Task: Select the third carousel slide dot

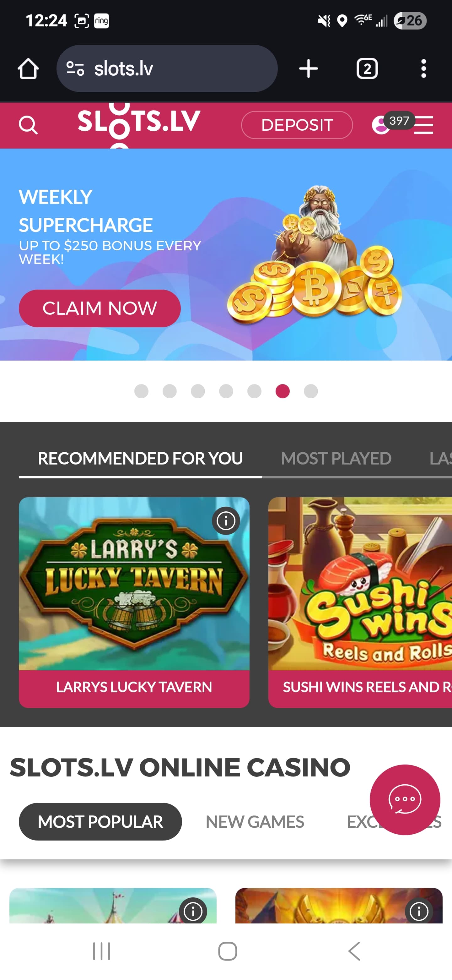Action: click(198, 391)
